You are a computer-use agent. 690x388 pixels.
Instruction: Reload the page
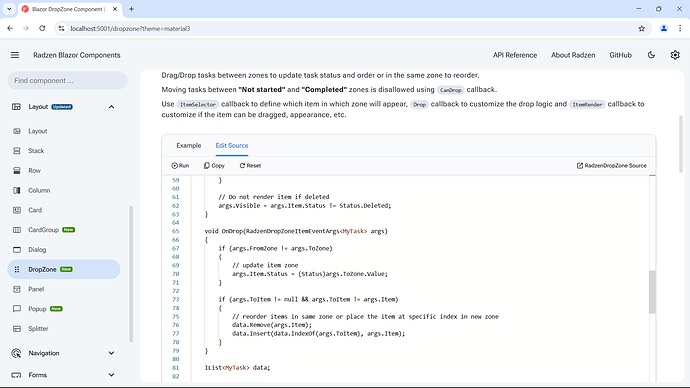42,29
